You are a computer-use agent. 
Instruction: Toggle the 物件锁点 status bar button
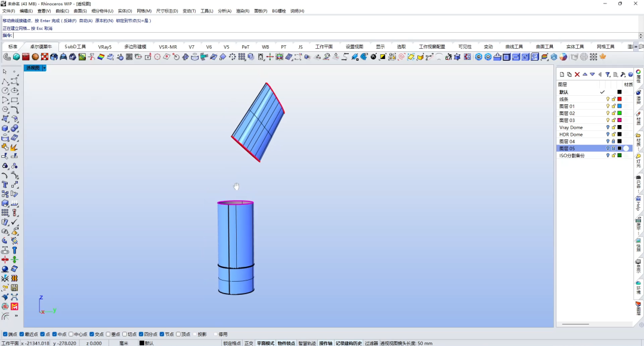pos(286,343)
